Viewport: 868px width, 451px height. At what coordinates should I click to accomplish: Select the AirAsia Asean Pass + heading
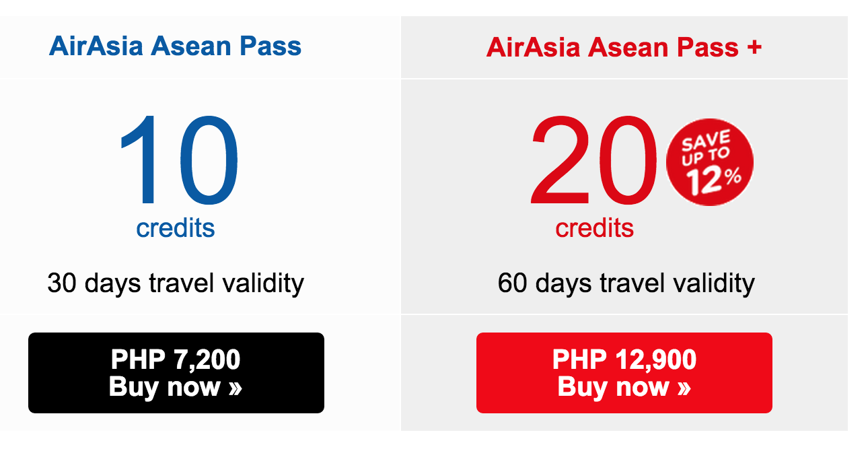click(x=624, y=47)
